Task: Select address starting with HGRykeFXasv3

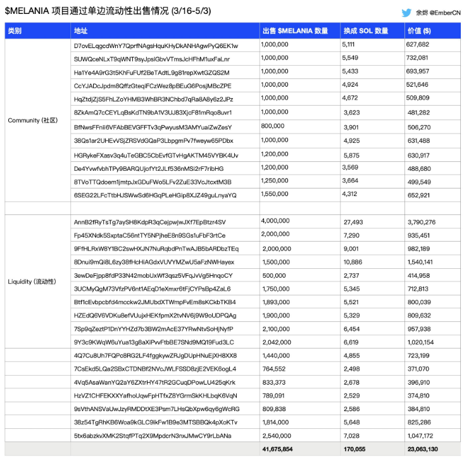Action: [x=156, y=156]
